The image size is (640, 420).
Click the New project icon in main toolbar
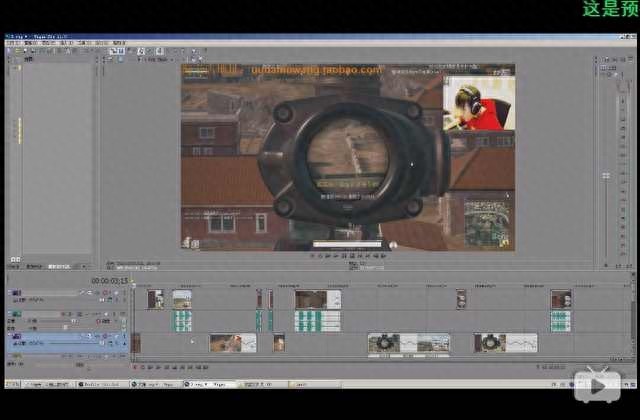[x=10, y=52]
